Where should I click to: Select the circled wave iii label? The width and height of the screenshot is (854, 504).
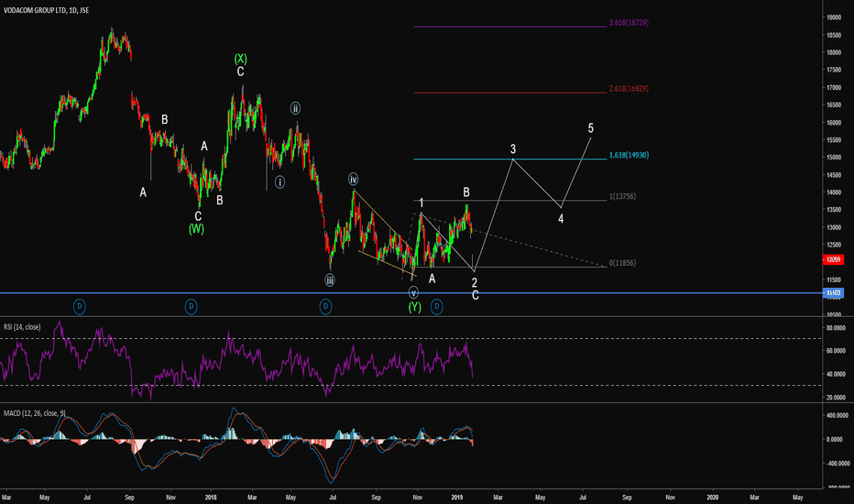coord(330,280)
